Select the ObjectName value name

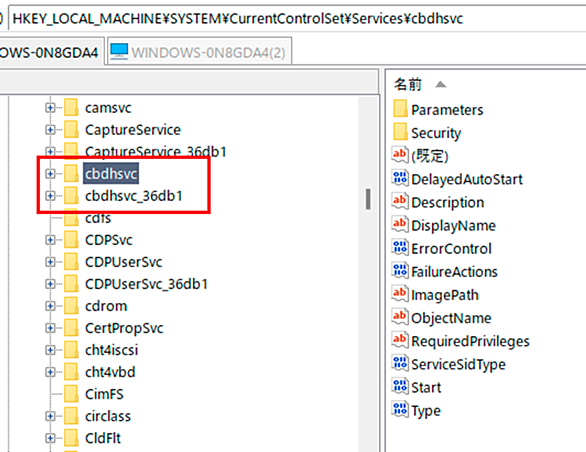pyautogui.click(x=451, y=318)
